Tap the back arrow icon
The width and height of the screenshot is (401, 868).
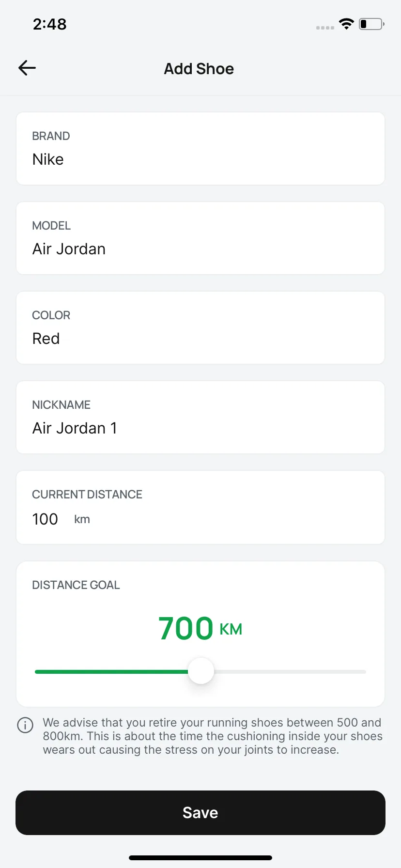coord(27,68)
